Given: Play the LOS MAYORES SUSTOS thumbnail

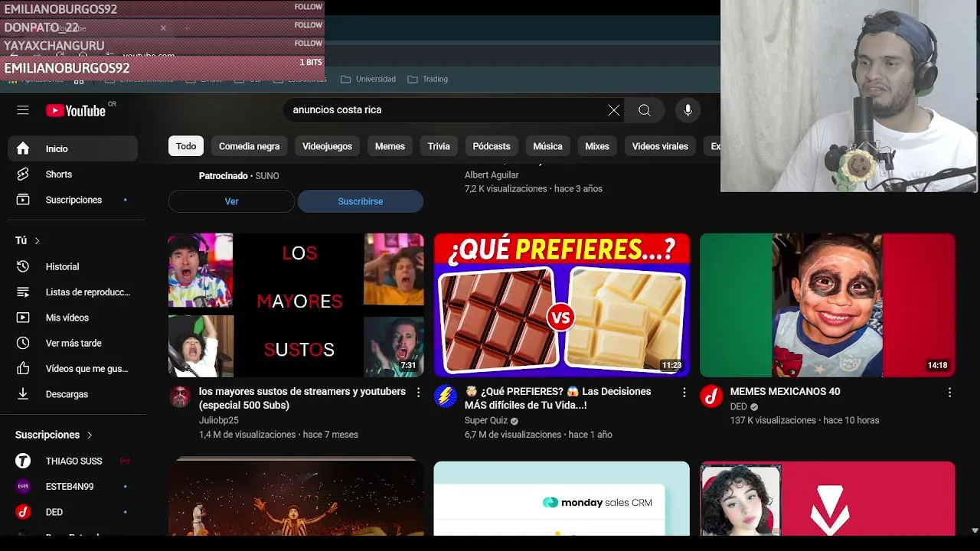Looking at the screenshot, I should click(x=296, y=305).
